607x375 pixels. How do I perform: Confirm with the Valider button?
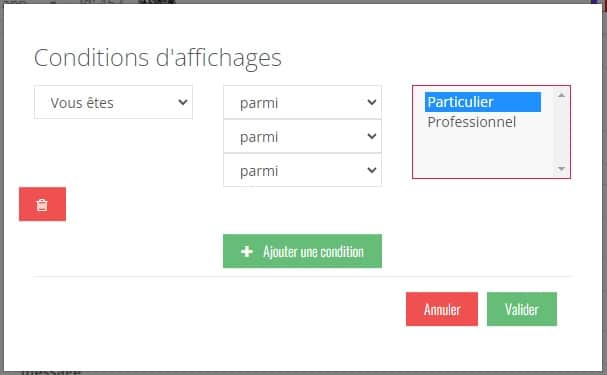point(522,309)
